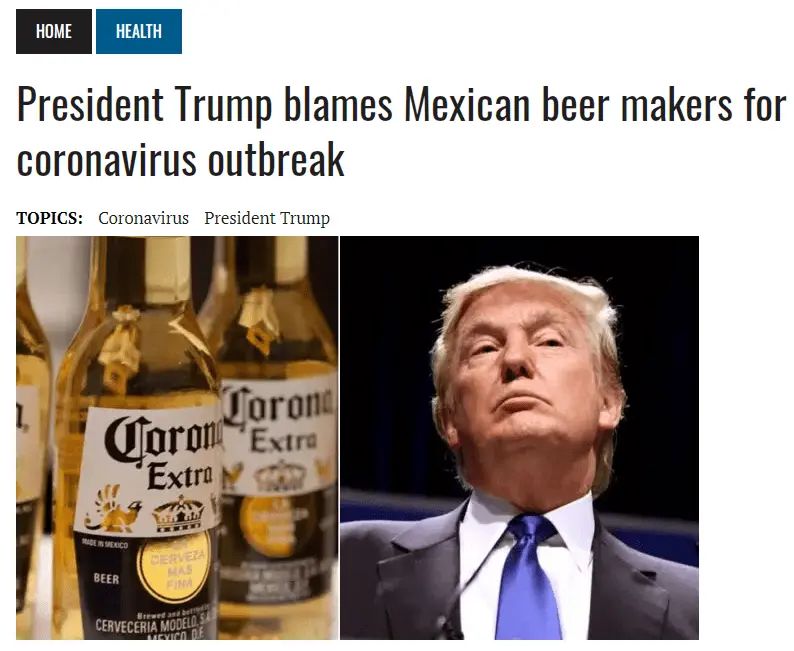Select the Coronavirus topic link
Viewport: 794px width, 651px height.
[x=143, y=218]
